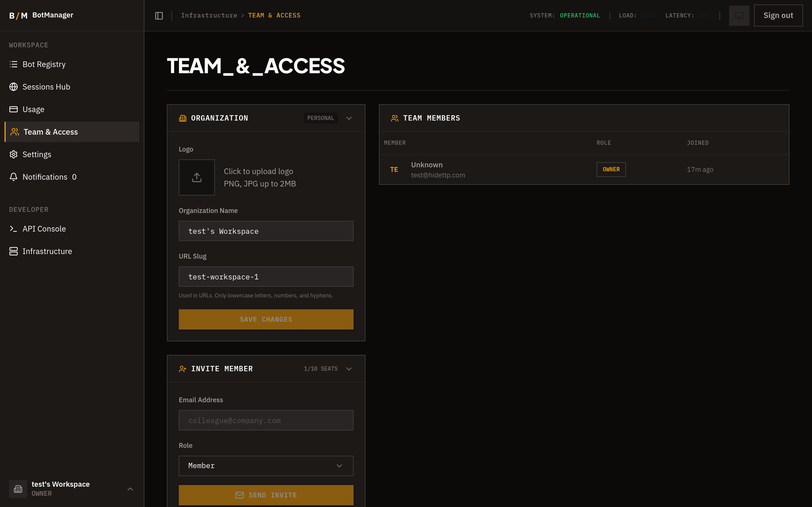Viewport: 812px width, 507px height.
Task: Collapse the test's Workspace switcher chevron
Action: click(130, 489)
